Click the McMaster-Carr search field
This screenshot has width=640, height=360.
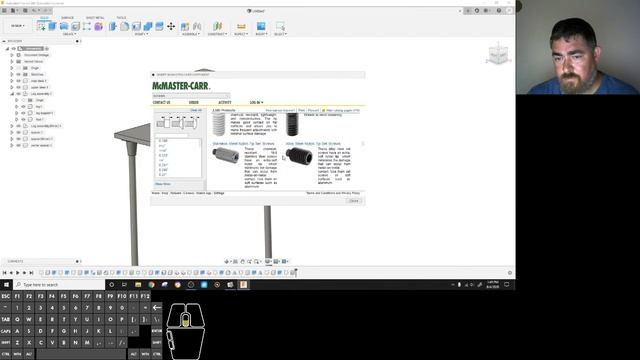(191, 96)
